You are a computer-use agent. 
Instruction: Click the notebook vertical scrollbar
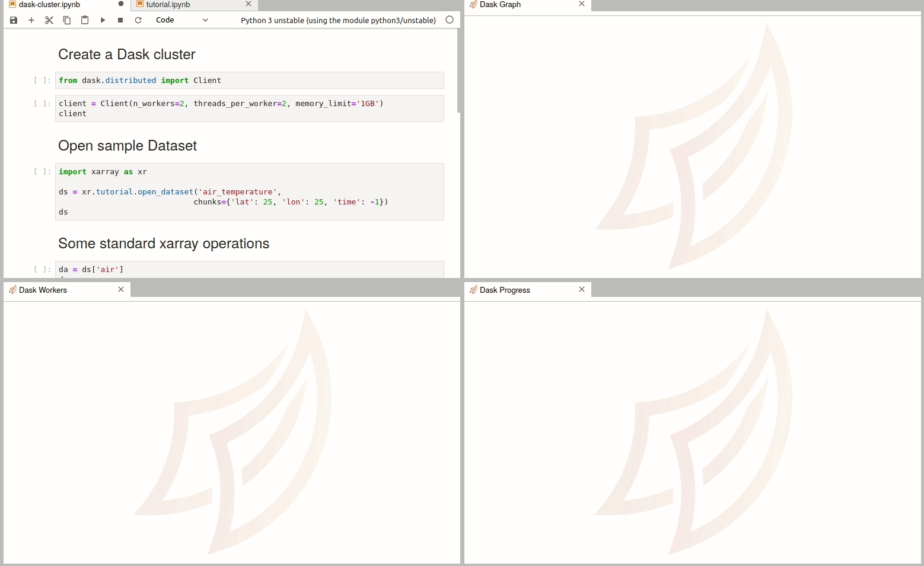pyautogui.click(x=459, y=71)
